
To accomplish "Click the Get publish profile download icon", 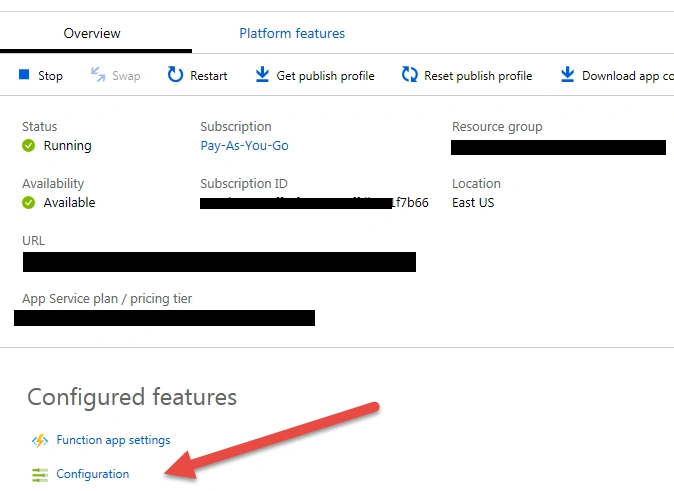I will tap(262, 74).
